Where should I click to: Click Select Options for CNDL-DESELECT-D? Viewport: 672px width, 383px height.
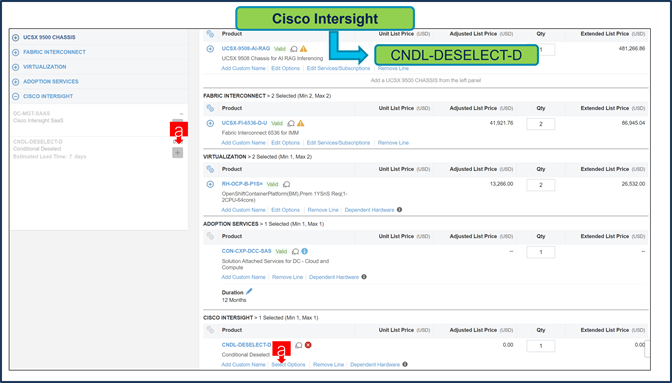click(288, 365)
